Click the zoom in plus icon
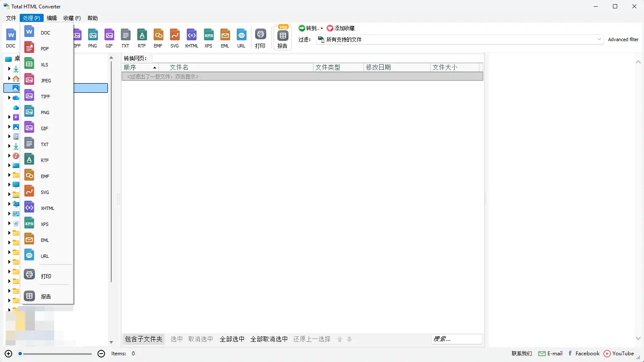This screenshot has width=644, height=362. tap(8, 354)
